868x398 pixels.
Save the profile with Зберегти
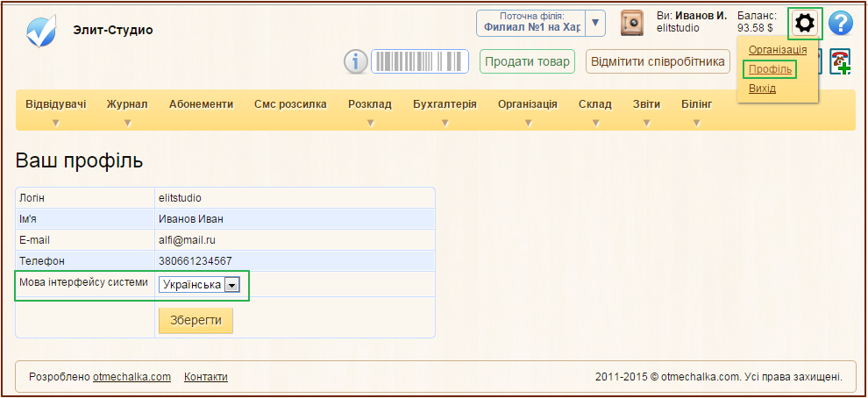196,320
